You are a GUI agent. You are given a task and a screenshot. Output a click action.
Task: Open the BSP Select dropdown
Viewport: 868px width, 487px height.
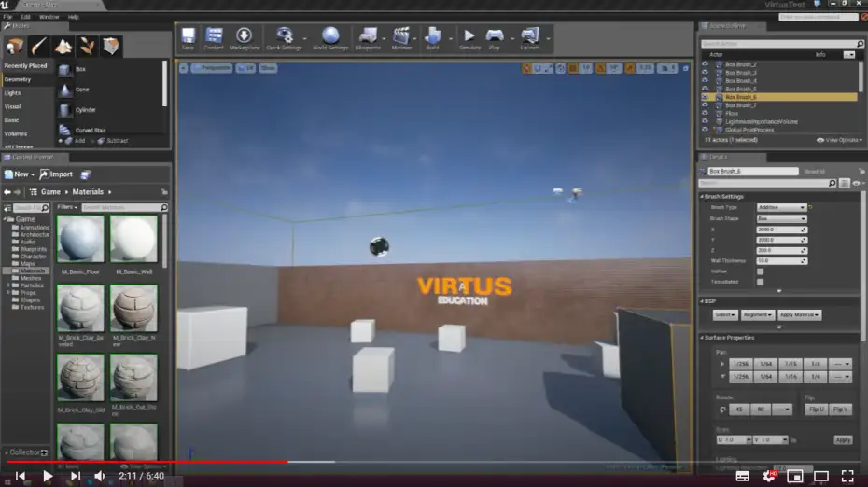point(724,315)
